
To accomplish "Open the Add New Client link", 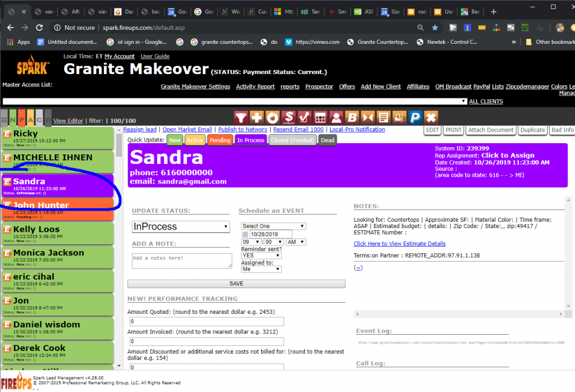I will click(x=381, y=86).
